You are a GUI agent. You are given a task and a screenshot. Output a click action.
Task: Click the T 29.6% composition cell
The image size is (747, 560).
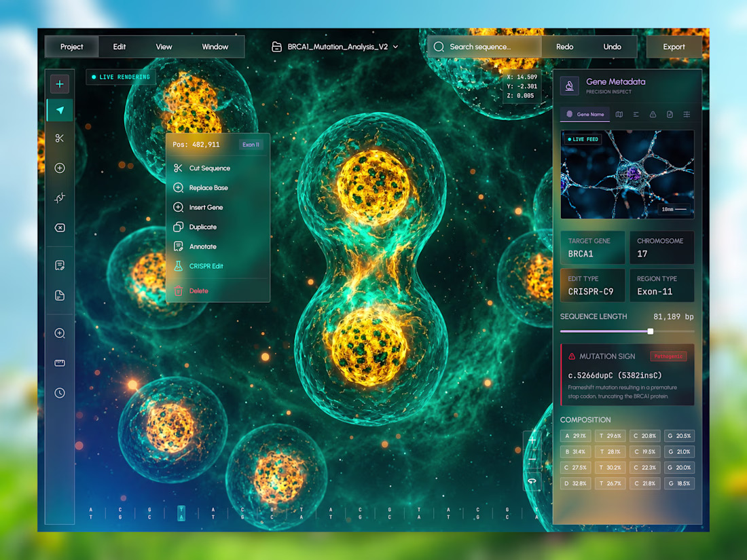pos(611,436)
